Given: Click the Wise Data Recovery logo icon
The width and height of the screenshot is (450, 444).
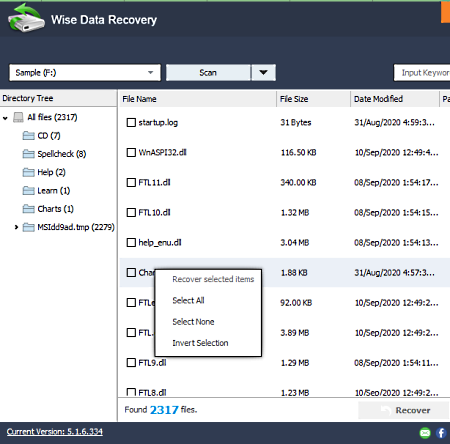Looking at the screenshot, I should (x=26, y=18).
